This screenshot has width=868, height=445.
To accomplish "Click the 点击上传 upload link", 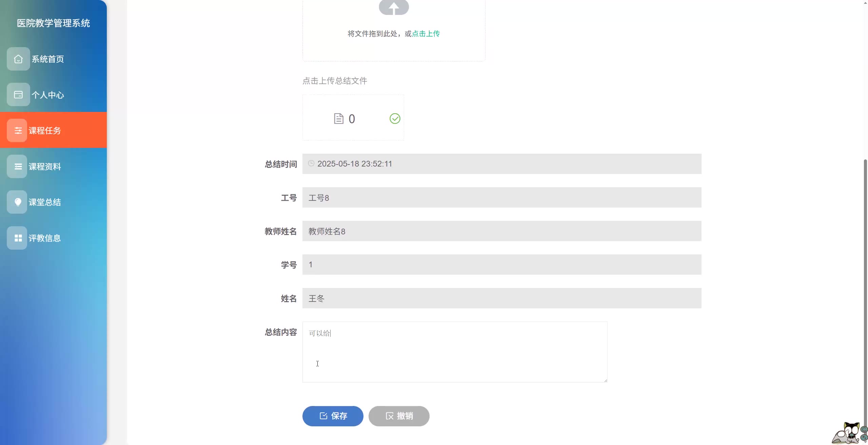I will click(x=426, y=34).
